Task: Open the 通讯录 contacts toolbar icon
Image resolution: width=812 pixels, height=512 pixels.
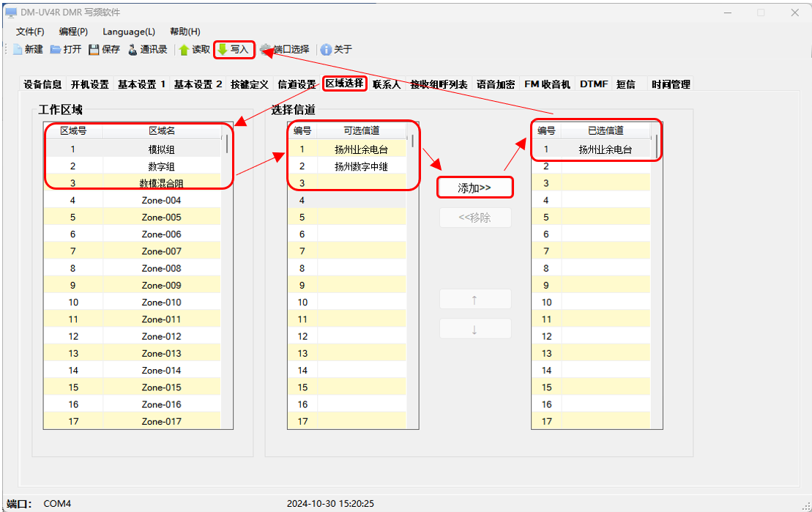Action: pos(133,50)
